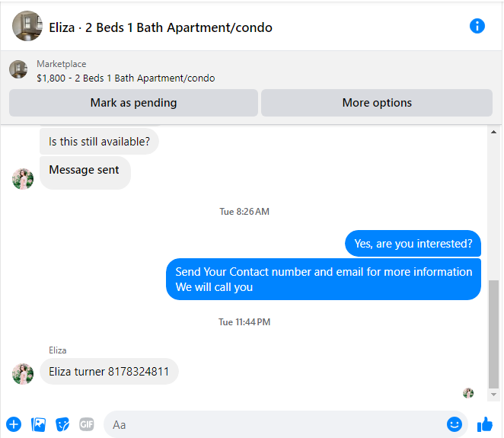Attach a photo using the image icon
This screenshot has height=438, width=504.
38,424
